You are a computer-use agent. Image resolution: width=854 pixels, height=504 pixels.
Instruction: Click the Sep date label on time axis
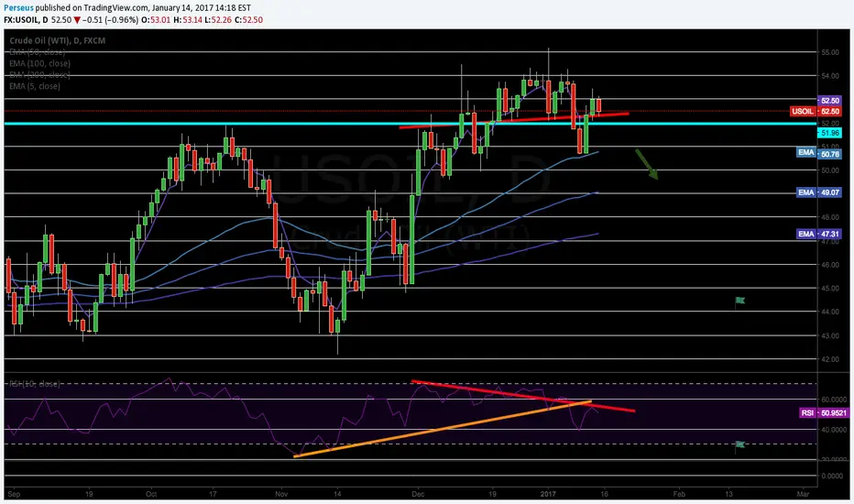coord(14,494)
